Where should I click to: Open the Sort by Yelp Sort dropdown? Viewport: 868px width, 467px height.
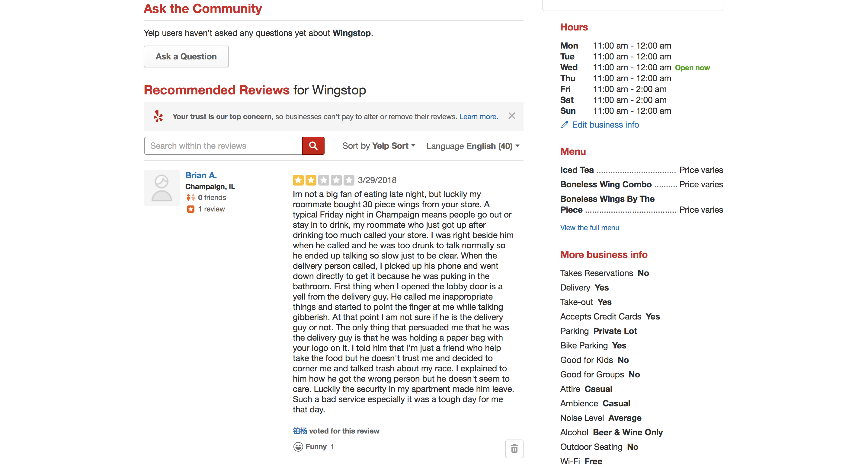coord(379,146)
